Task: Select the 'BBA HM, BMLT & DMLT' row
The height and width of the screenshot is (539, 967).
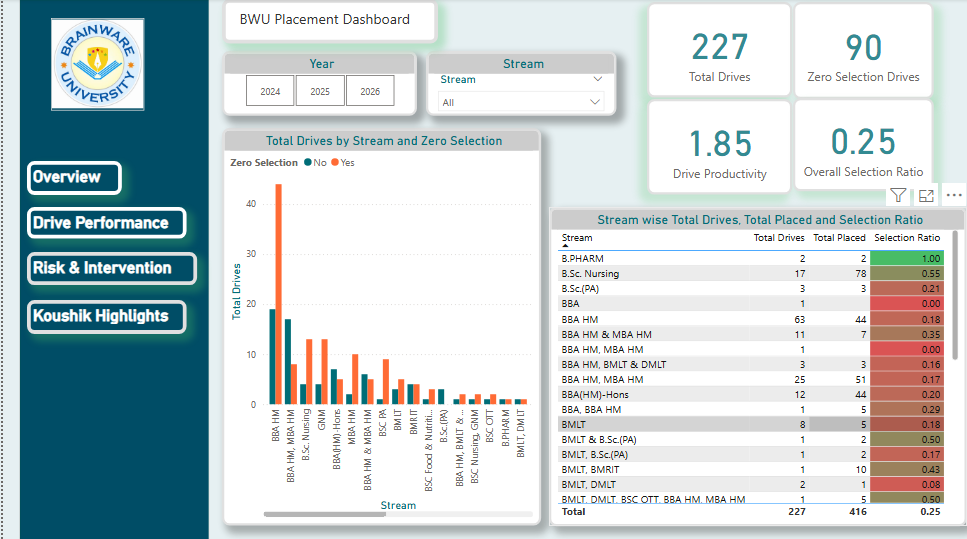Action: 751,364
